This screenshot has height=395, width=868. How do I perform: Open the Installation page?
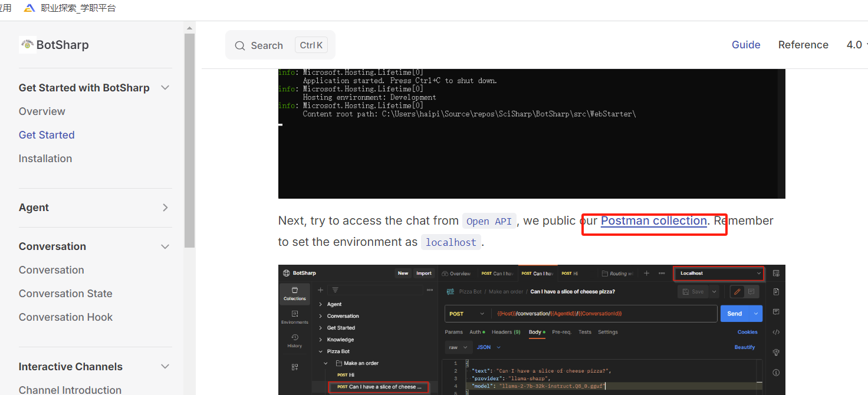coord(45,159)
